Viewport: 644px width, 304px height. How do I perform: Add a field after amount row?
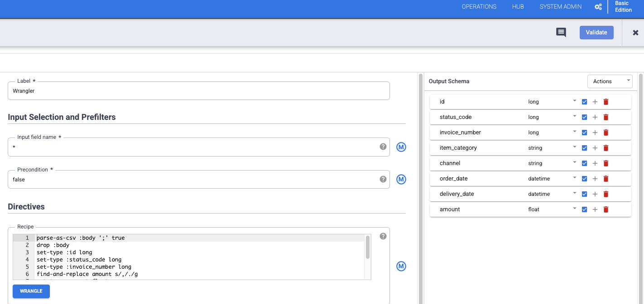pos(595,209)
